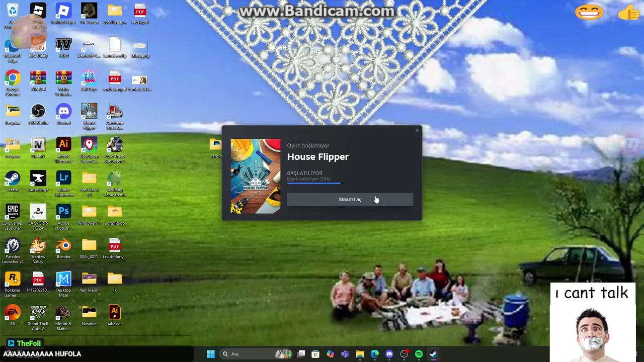Select the OBS Studio desktop shortcut
The height and width of the screenshot is (362, 644).
(x=38, y=115)
